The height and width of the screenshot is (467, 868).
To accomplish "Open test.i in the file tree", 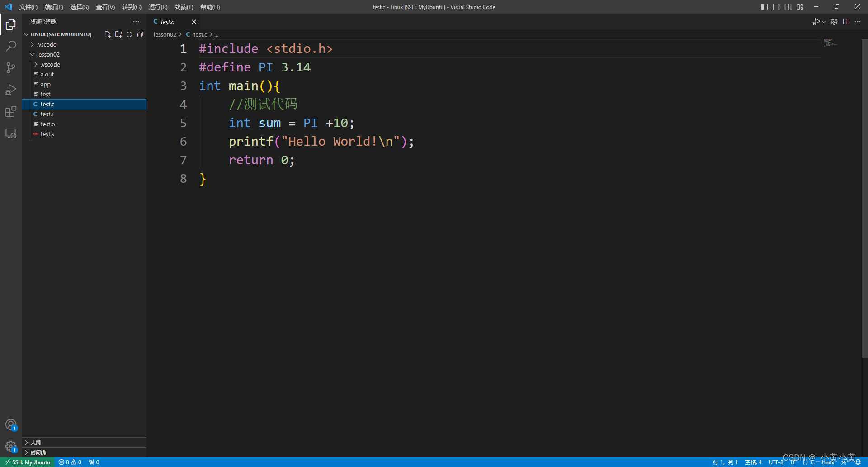I will point(84,114).
